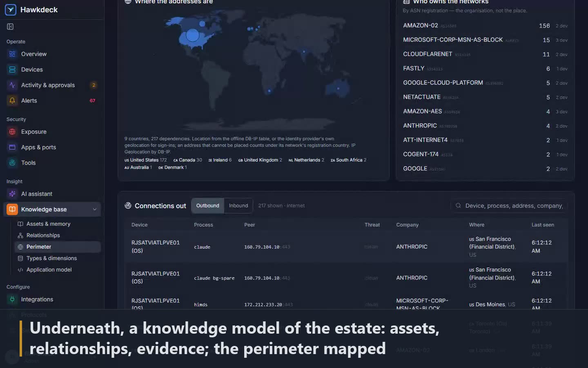Select the NETACTUATE network row

click(x=485, y=97)
